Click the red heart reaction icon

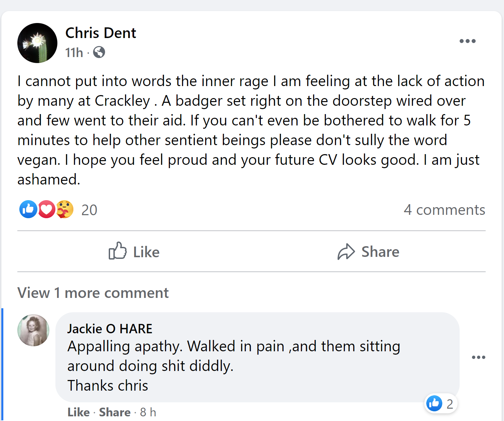pos(46,209)
